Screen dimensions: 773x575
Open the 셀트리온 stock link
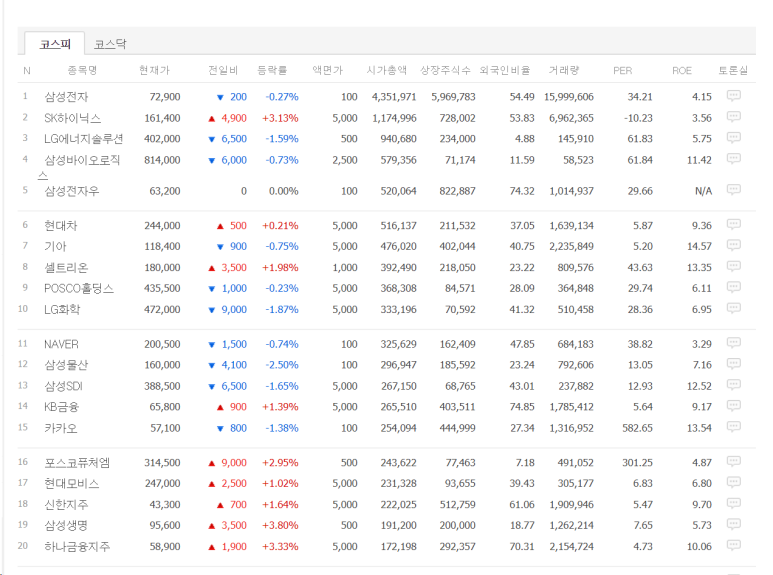pyautogui.click(x=66, y=267)
